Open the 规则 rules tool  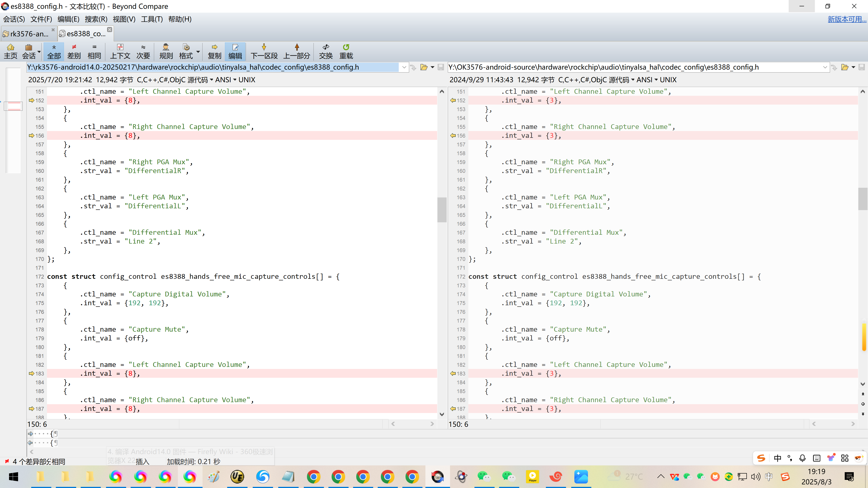click(166, 52)
